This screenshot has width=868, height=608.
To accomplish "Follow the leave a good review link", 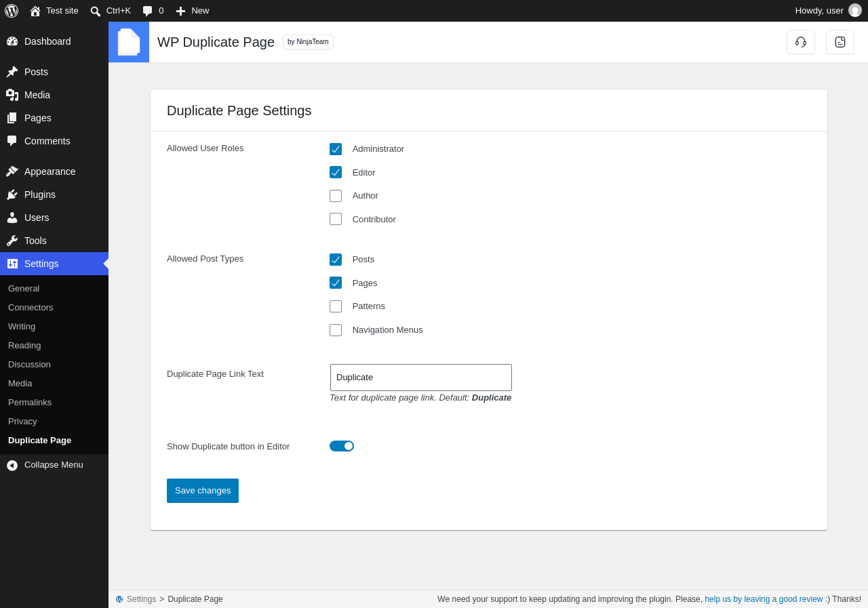I will click(x=764, y=599).
